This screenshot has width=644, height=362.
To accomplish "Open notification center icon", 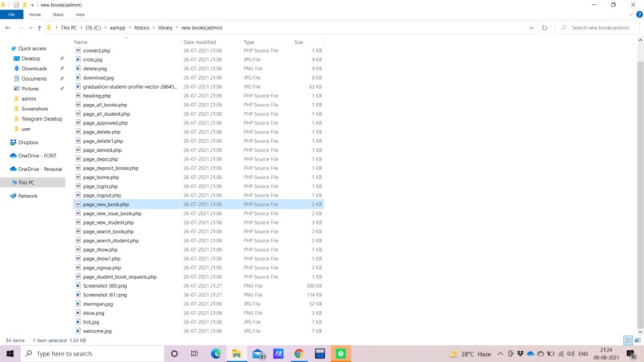I will pyautogui.click(x=632, y=354).
